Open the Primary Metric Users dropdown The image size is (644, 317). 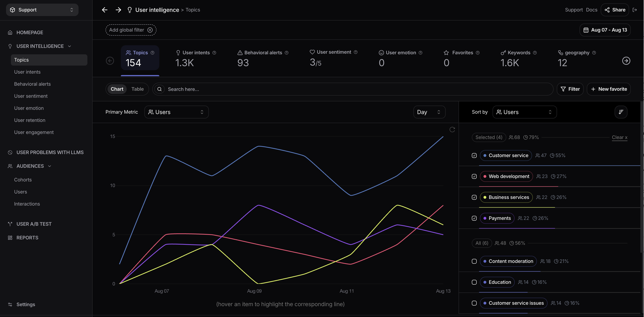coord(176,112)
